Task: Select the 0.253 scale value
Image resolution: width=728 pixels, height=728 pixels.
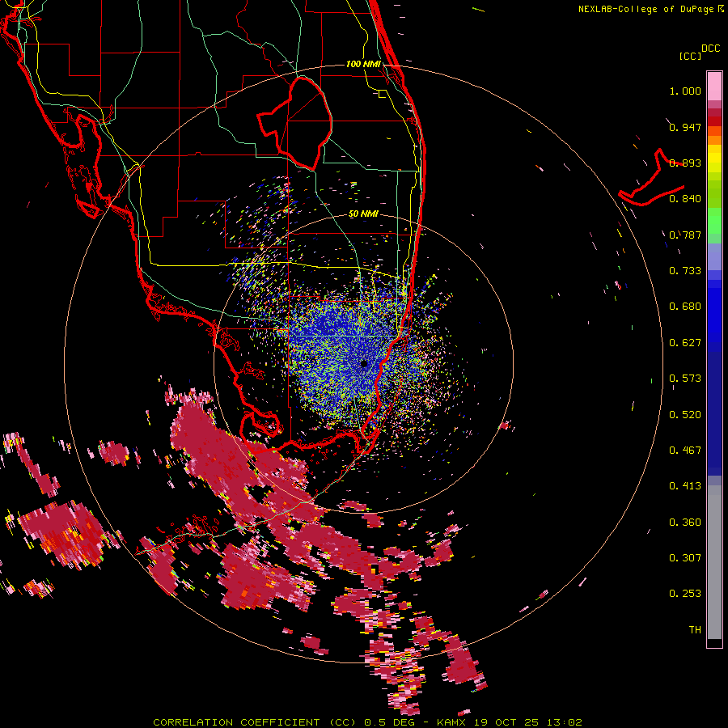Action: [x=685, y=594]
